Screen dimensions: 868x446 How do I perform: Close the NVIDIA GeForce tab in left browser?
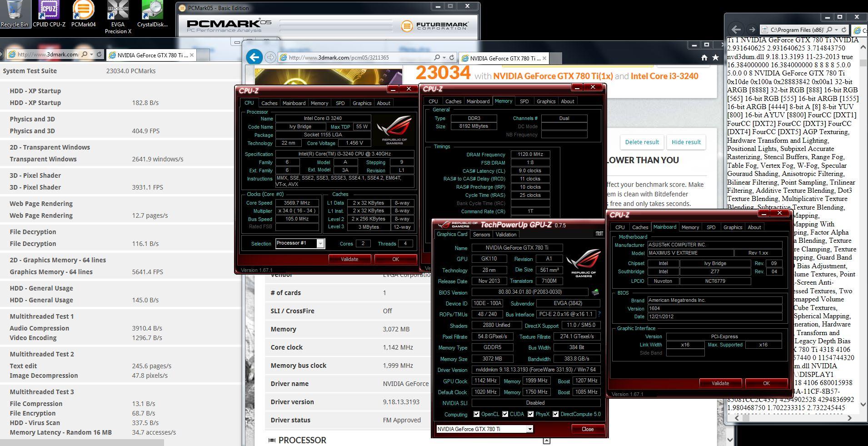pyautogui.click(x=192, y=55)
